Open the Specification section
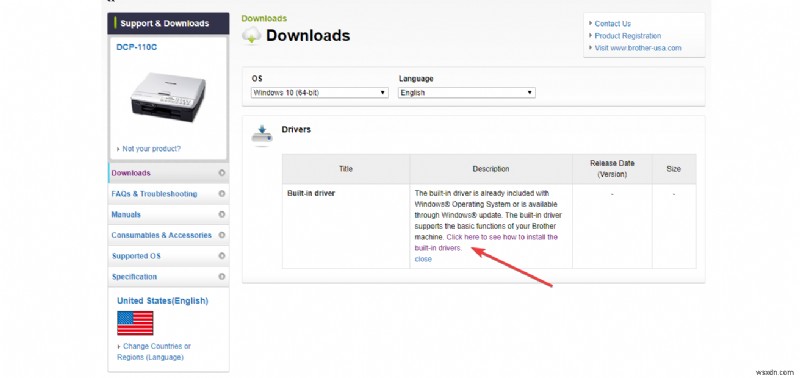The height and width of the screenshot is (378, 800). [x=168, y=276]
